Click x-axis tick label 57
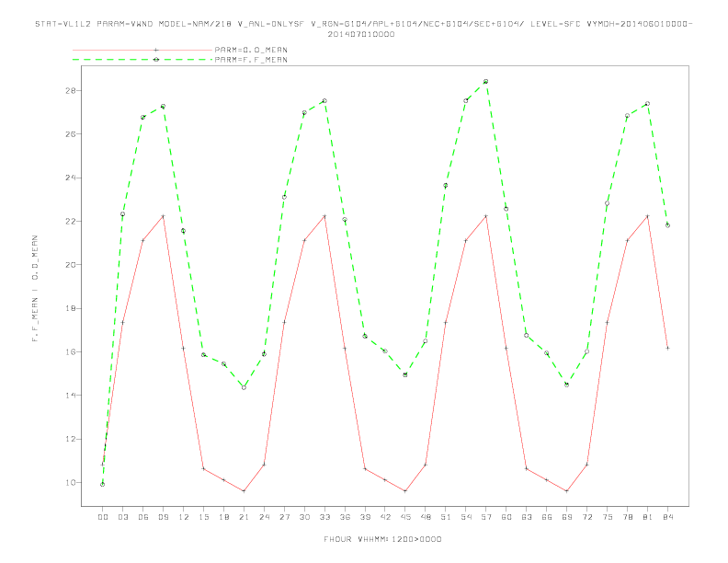The height and width of the screenshot is (563, 728). click(486, 517)
